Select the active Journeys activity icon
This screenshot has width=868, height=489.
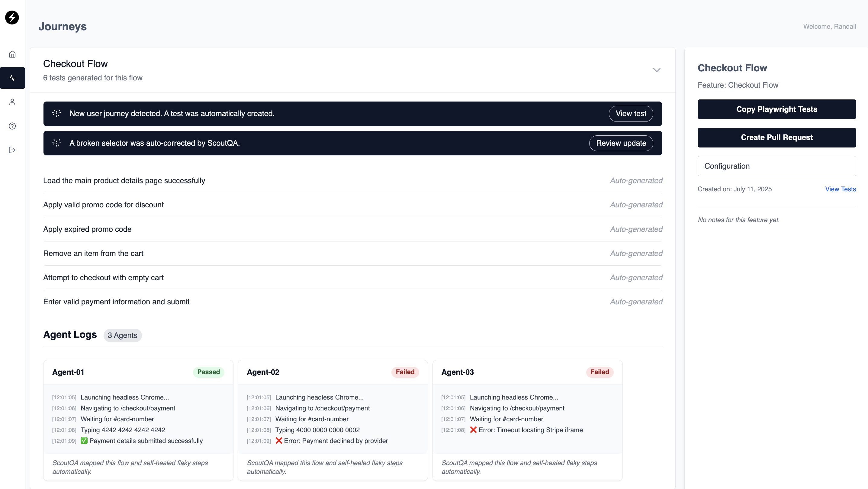pyautogui.click(x=12, y=78)
